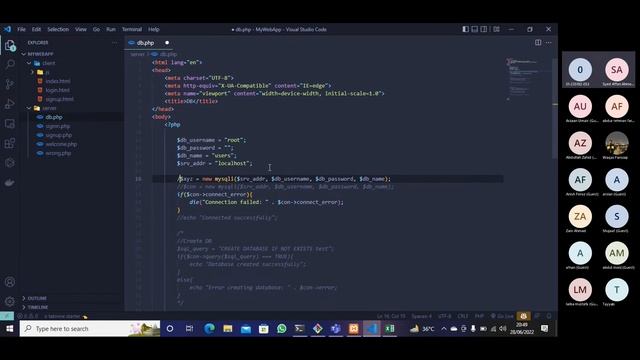The width and height of the screenshot is (640, 360).
Task: Open the View menu
Action: (80, 29)
